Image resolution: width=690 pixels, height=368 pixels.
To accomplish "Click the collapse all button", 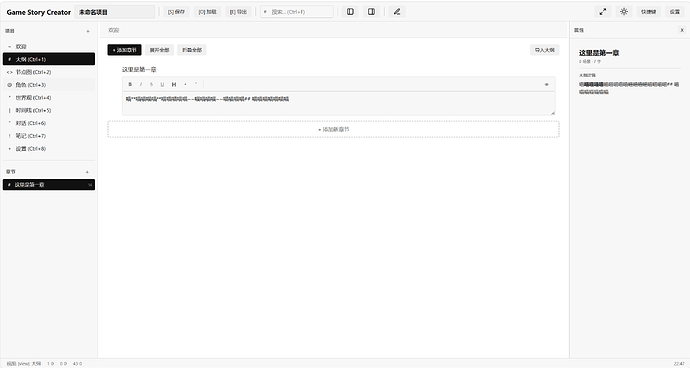I will 192,50.
